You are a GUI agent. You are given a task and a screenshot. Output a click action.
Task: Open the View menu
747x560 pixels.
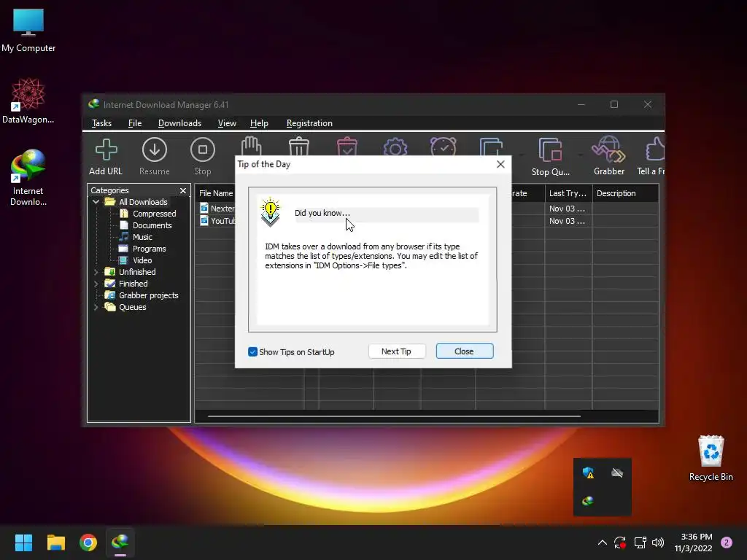click(227, 123)
